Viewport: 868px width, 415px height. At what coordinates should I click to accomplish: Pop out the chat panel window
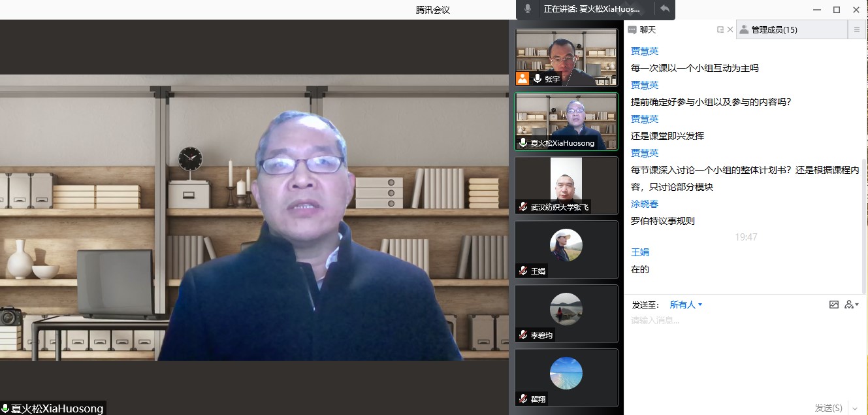click(x=720, y=29)
